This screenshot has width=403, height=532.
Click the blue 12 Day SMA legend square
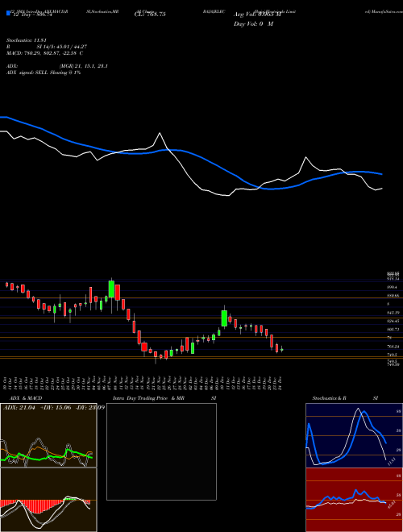(8, 14)
